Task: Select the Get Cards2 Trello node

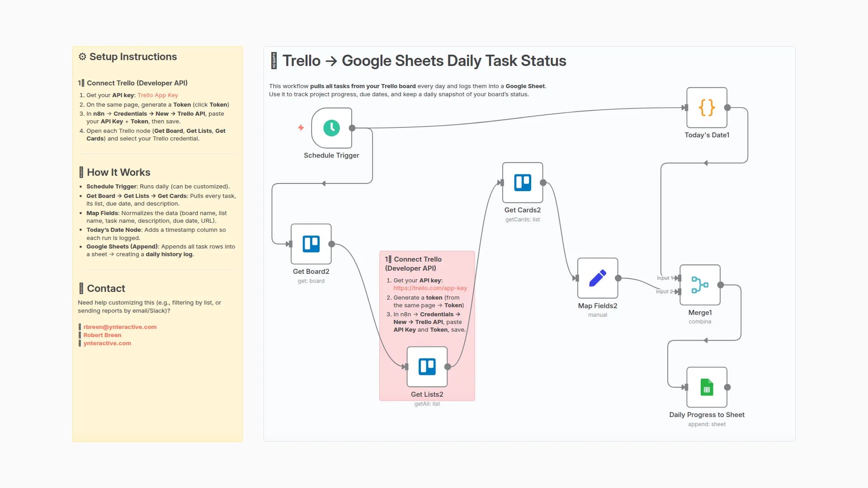Action: (523, 183)
